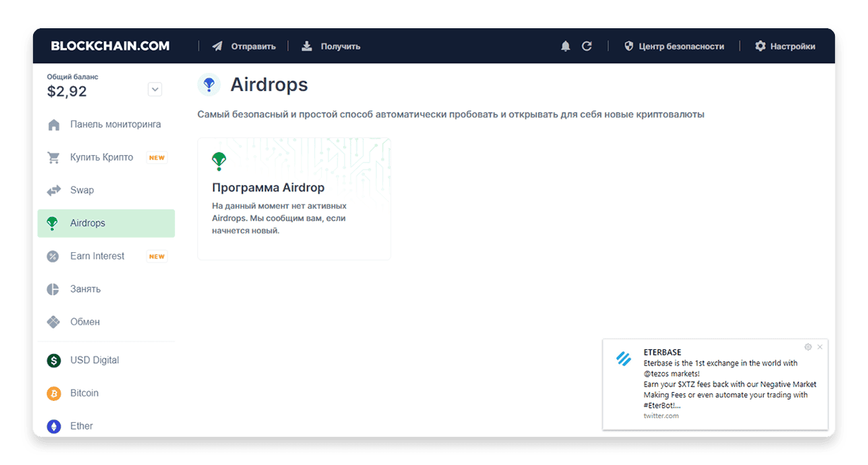This screenshot has height=465, width=868.
Task: Click the Программа Airdrop card title
Action: [268, 187]
